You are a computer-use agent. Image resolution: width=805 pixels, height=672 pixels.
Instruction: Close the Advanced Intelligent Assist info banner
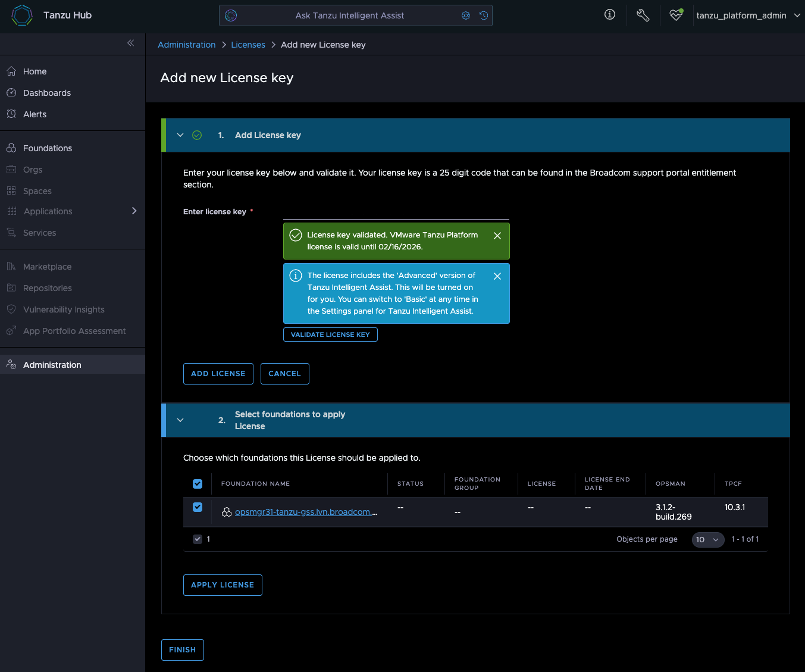coord(497,276)
